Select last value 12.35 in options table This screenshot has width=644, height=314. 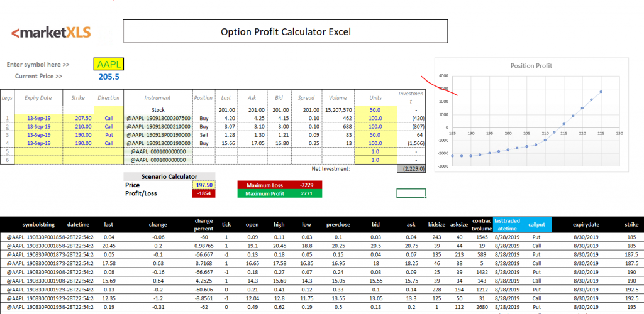coord(108,299)
